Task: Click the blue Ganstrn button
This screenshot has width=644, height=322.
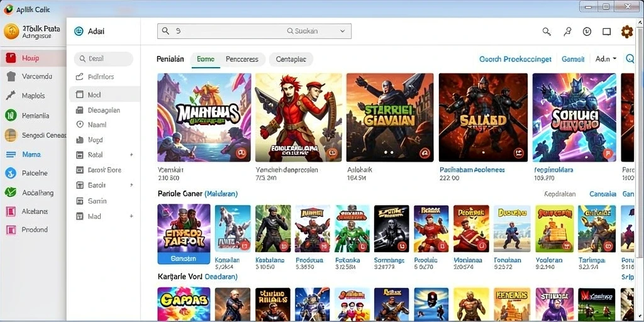Action: [184, 258]
